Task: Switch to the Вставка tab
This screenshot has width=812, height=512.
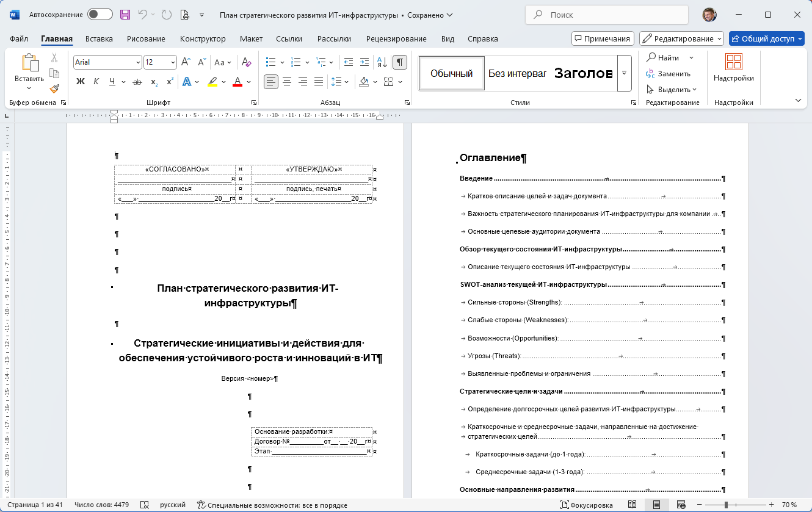Action: coord(99,39)
